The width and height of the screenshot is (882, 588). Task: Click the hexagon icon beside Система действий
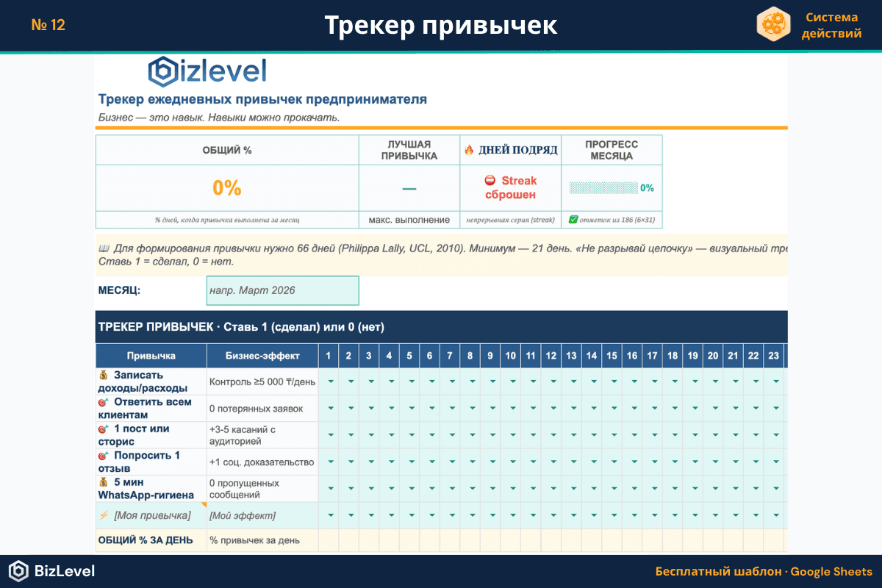tap(774, 24)
